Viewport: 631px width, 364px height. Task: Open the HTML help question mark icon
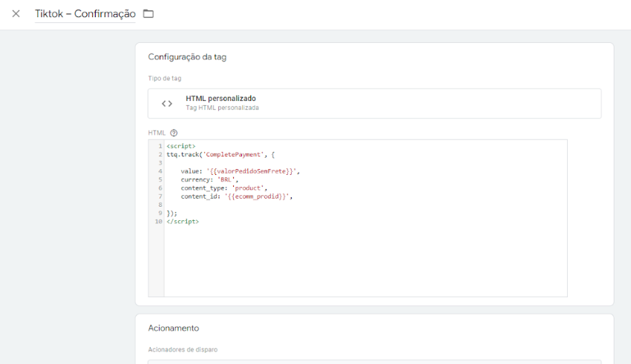tap(174, 133)
